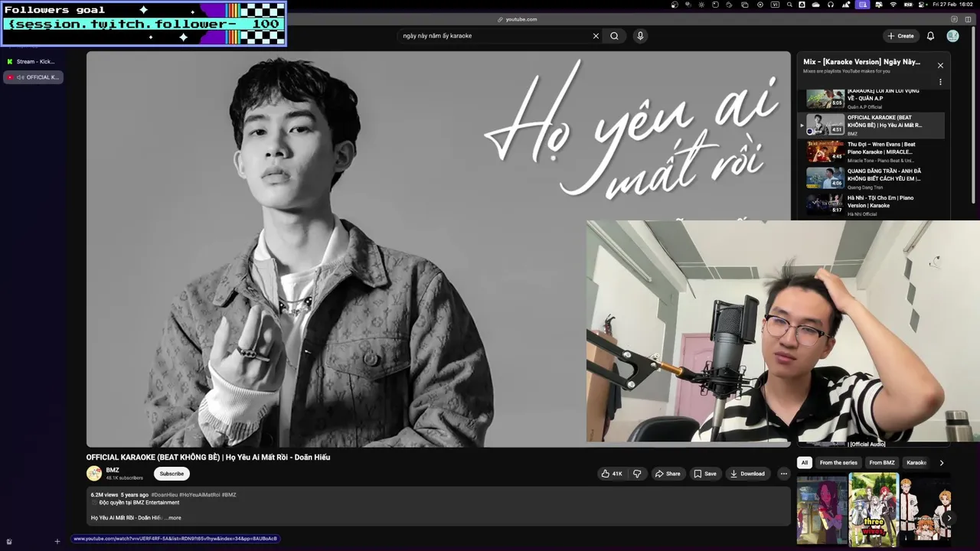Clear the YouTube search box text
Viewport: 980px width, 551px height.
596,35
